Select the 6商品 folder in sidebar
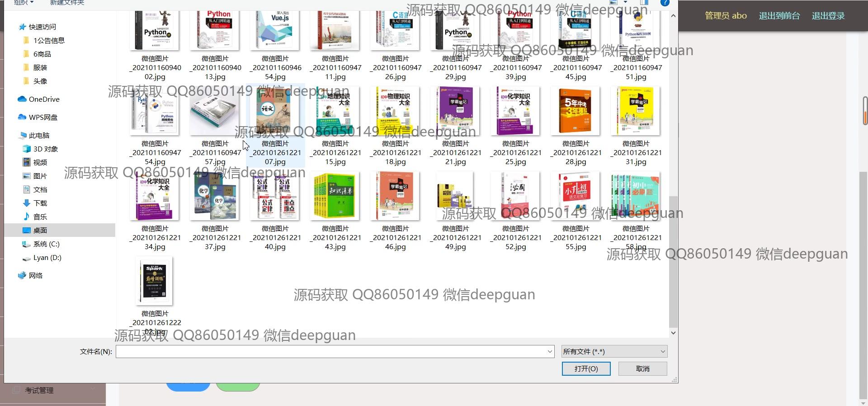Image resolution: width=868 pixels, height=406 pixels. tap(37, 54)
